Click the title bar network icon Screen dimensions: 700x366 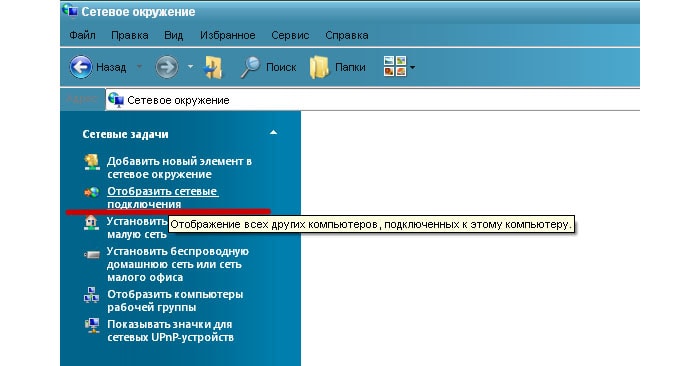(x=70, y=11)
